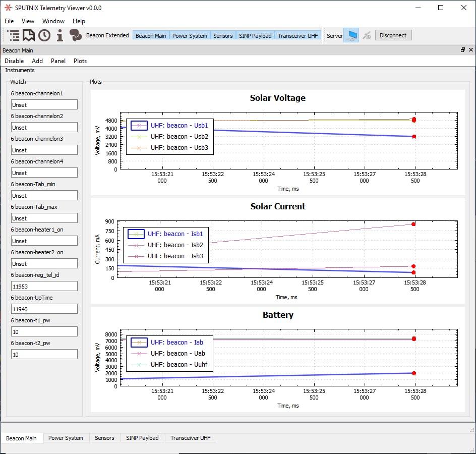476x454 pixels.
Task: Toggle the Sensors toolbar button
Action: [223, 36]
